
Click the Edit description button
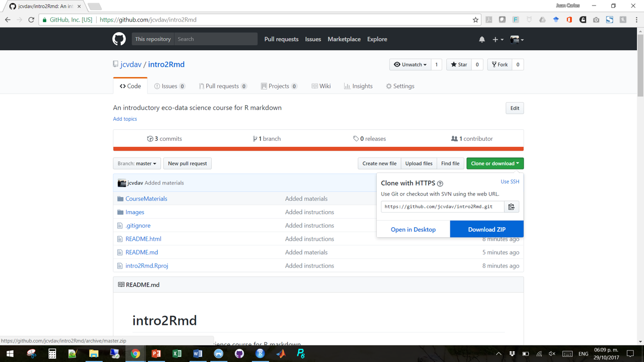[x=515, y=108]
